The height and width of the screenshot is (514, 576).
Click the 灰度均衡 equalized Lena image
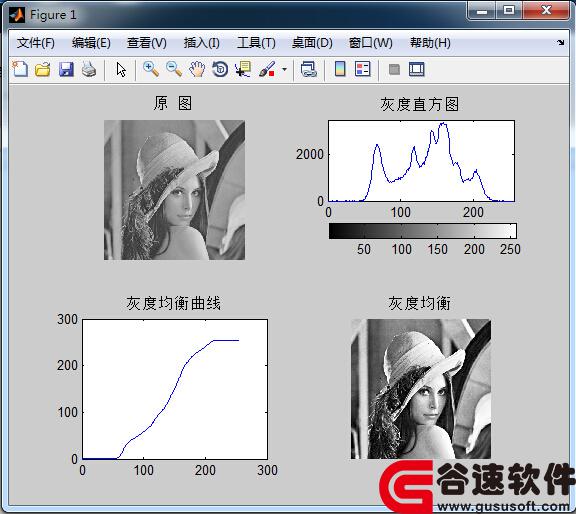click(x=421, y=389)
